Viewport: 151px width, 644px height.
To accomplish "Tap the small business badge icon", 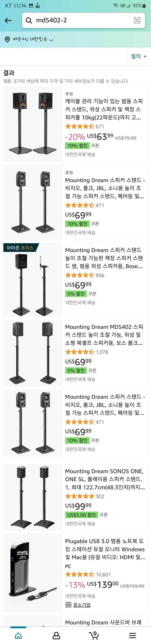I will click(x=68, y=605).
